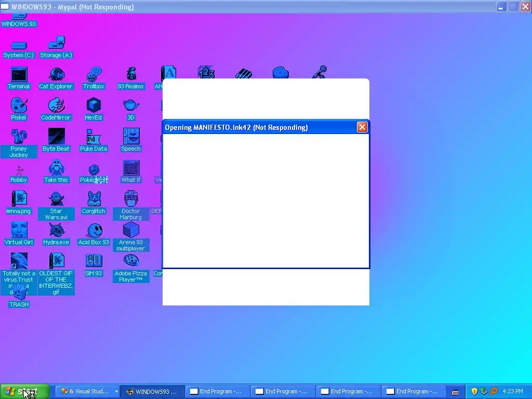Screen dimensions: 532x399
Task: Launch the Corglitch corgi icon
Action: 94,203
